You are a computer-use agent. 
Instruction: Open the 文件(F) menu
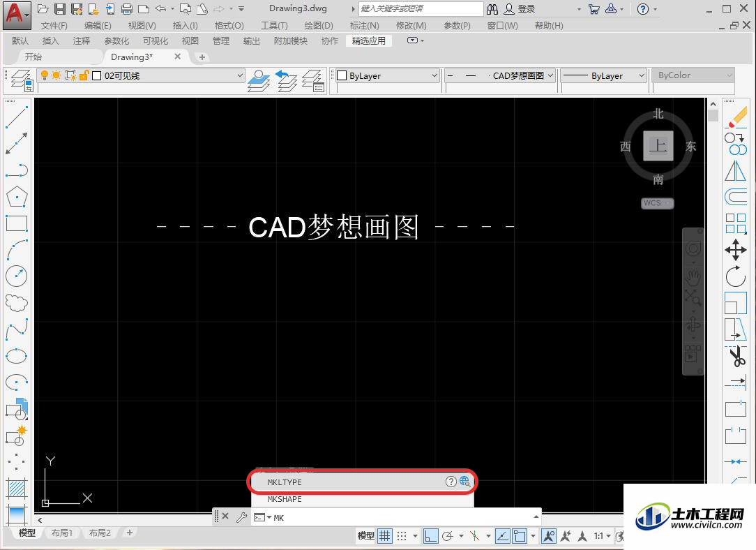[x=54, y=26]
